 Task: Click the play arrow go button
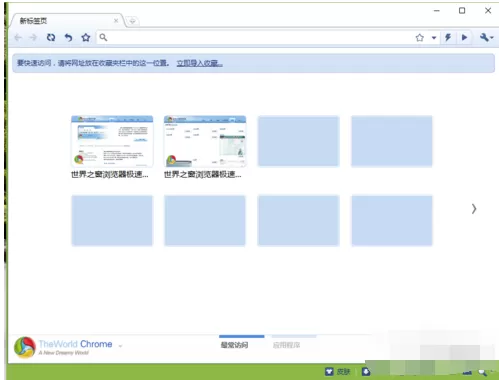point(464,37)
